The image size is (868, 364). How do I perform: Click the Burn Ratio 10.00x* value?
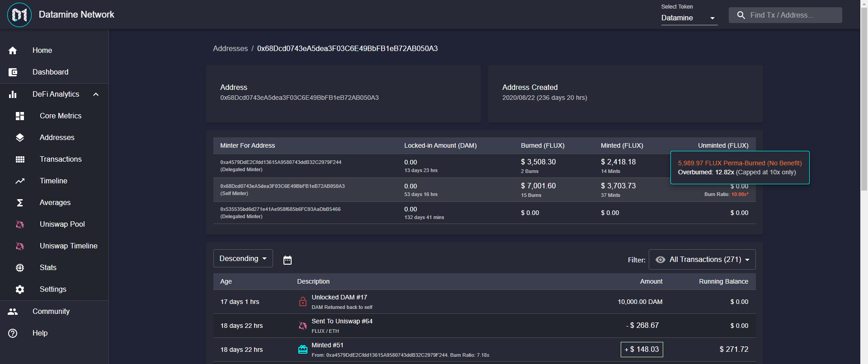tap(740, 195)
